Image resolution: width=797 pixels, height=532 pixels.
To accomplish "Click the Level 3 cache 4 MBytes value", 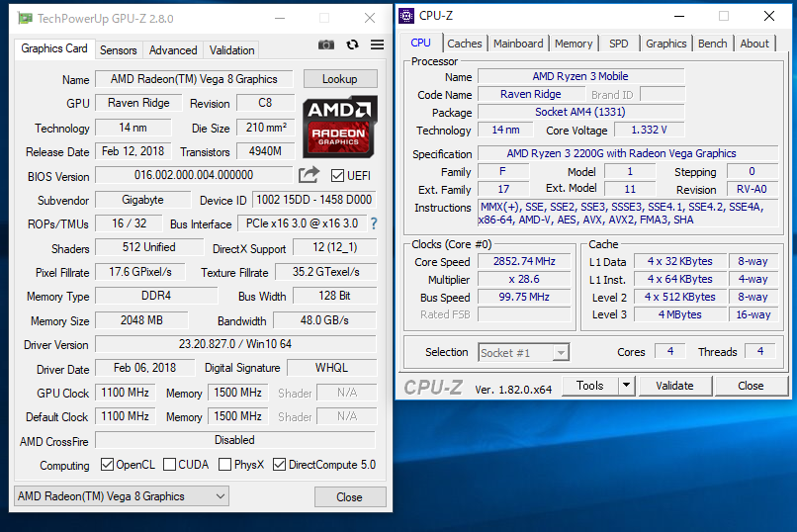I will coord(680,314).
